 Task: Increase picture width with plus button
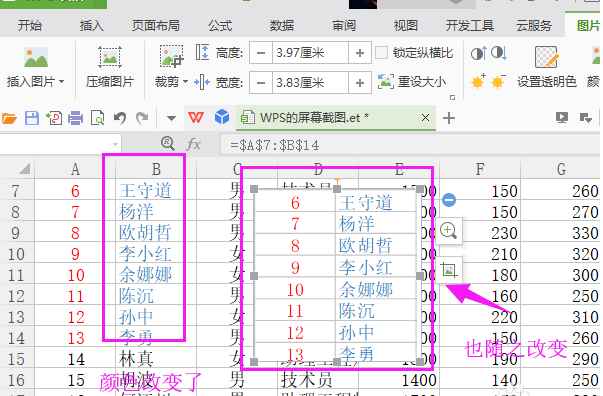[x=360, y=82]
